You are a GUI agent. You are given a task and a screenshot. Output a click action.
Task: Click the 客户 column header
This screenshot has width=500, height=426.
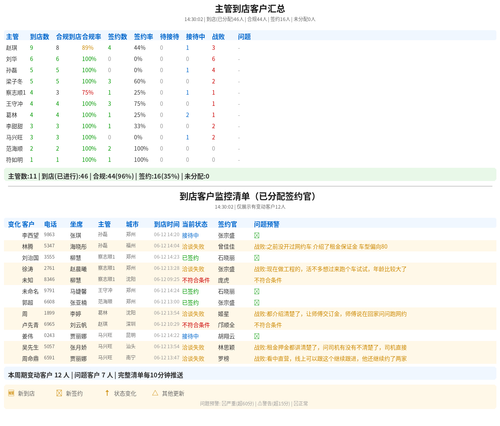28,224
